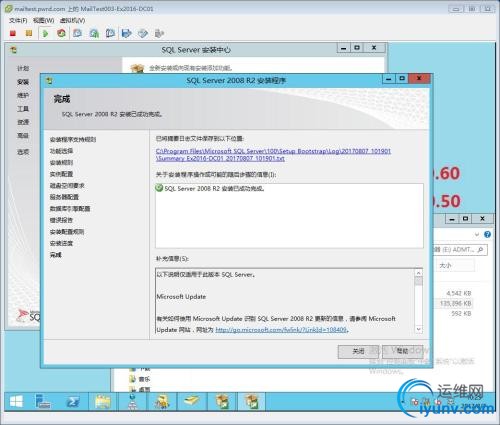The width and height of the screenshot is (500, 425).
Task: Click the reset virtual machine toolbar icon
Action: tap(61, 33)
